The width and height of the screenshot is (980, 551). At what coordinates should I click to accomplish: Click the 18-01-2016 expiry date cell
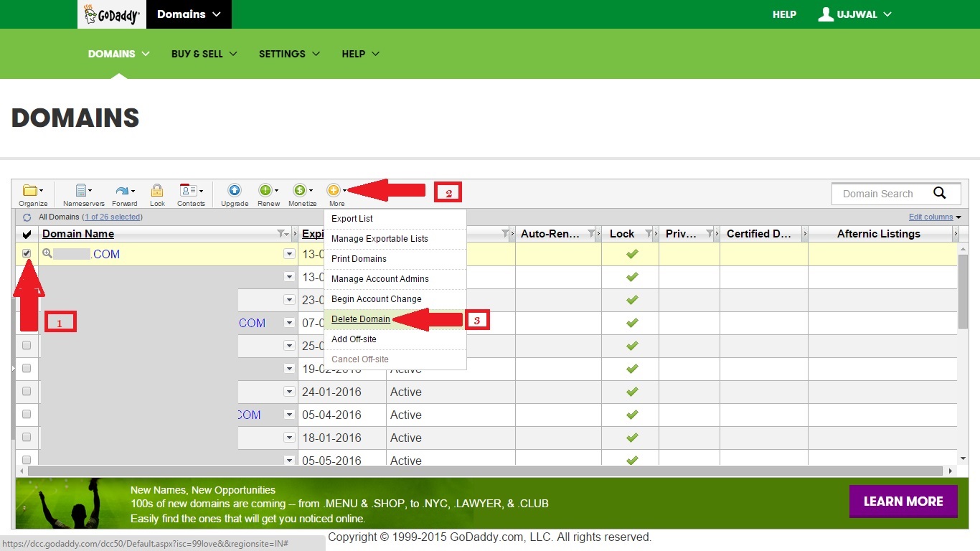coord(331,438)
